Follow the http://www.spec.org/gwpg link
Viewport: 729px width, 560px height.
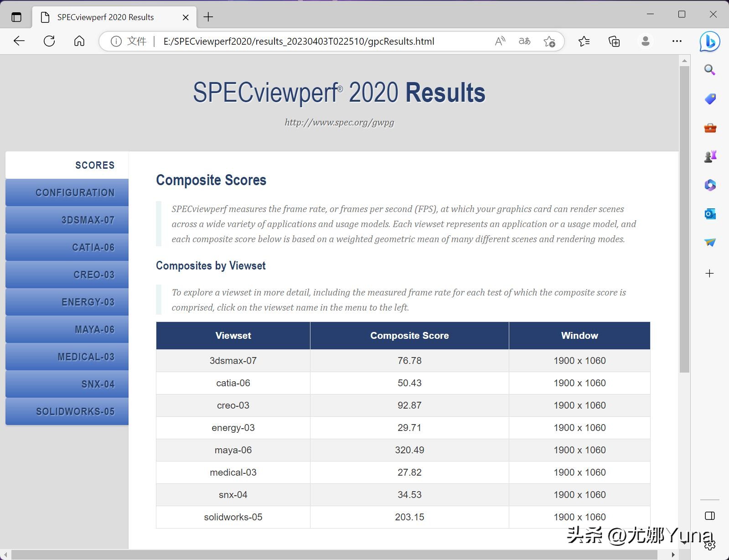pyautogui.click(x=339, y=122)
